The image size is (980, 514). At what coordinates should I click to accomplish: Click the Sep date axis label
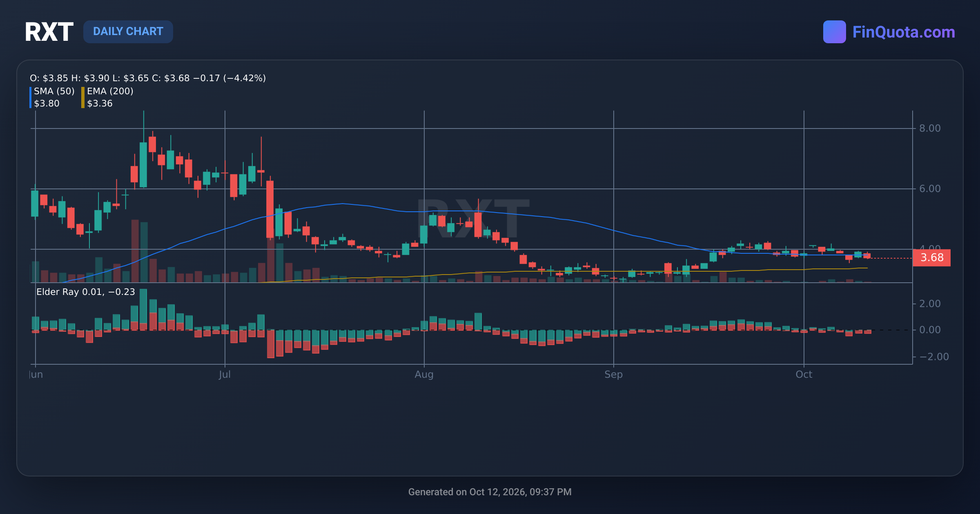pyautogui.click(x=613, y=374)
